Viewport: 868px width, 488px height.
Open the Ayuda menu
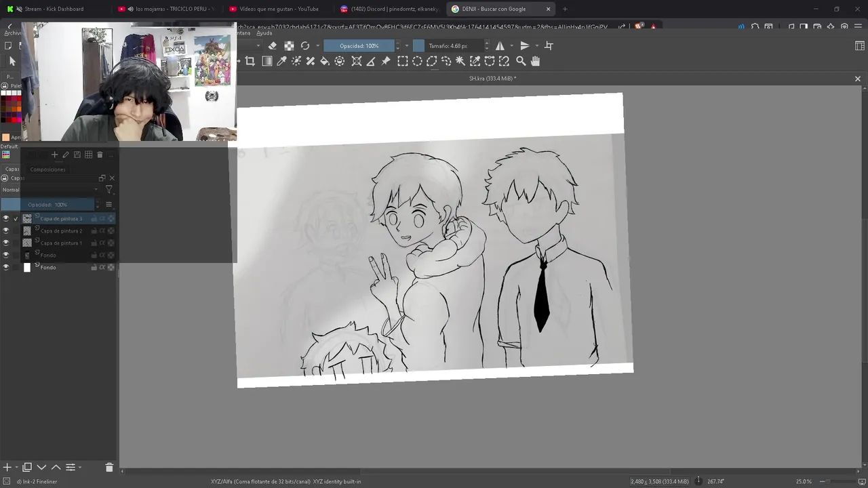264,33
